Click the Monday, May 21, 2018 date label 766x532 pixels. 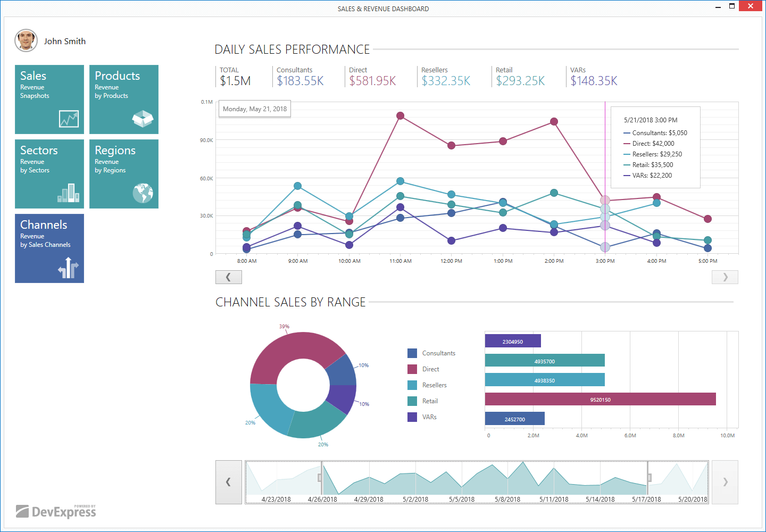[x=254, y=109]
